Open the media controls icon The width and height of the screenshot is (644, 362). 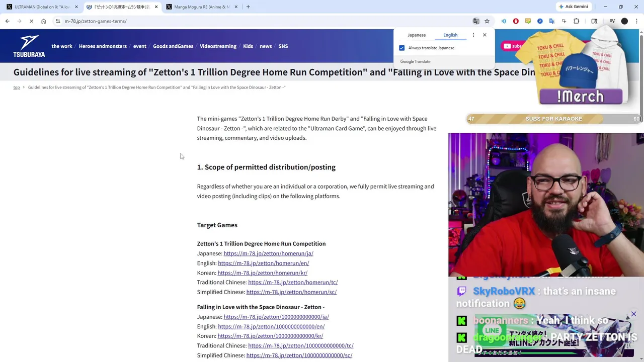(612, 21)
